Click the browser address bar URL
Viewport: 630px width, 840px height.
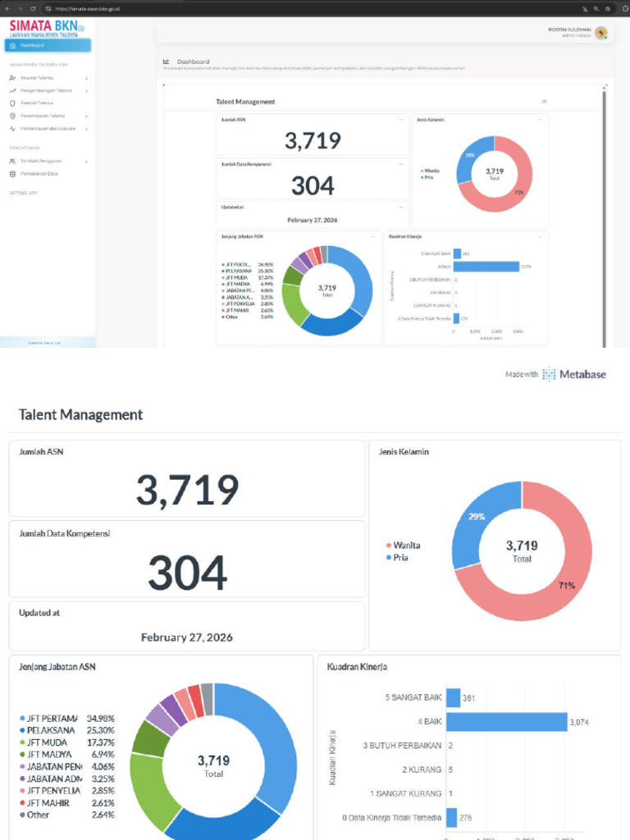tap(87, 9)
